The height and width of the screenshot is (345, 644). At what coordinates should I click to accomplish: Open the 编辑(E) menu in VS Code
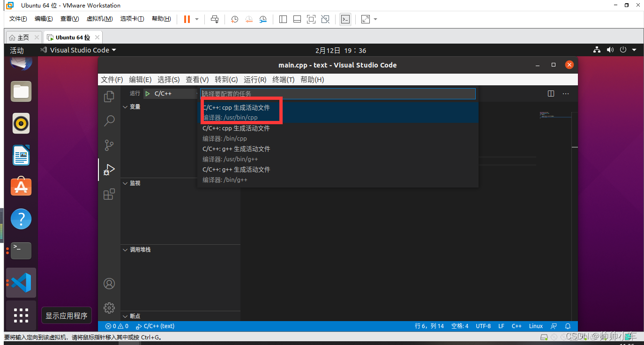[140, 80]
